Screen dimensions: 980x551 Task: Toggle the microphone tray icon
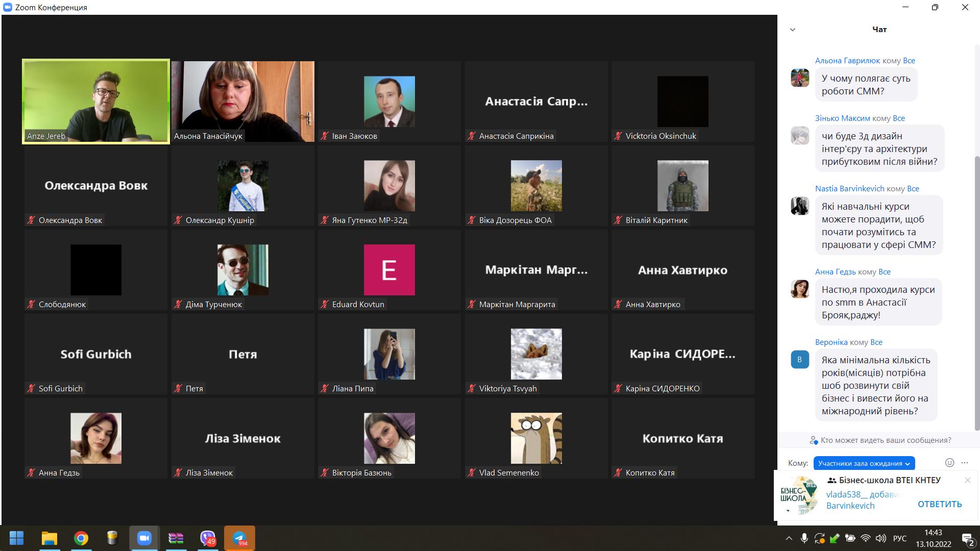click(x=804, y=538)
